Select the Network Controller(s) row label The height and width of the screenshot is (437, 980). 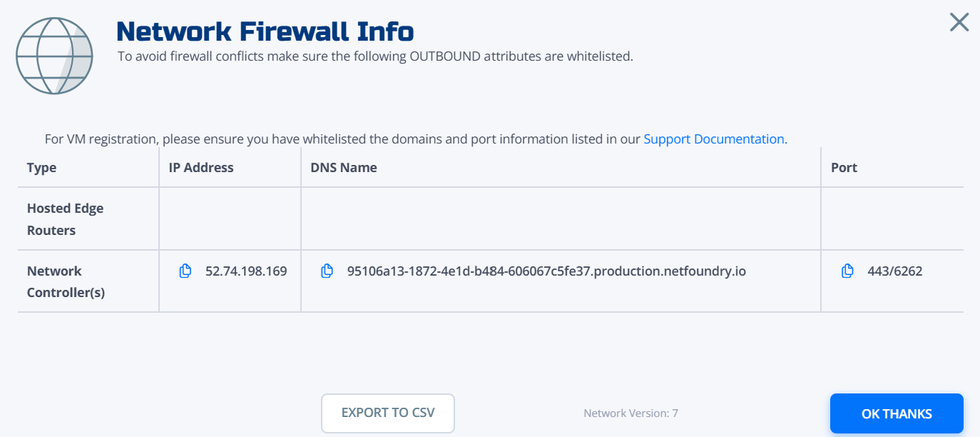point(66,281)
